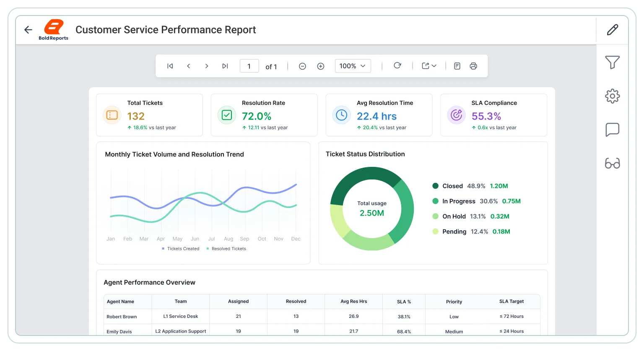Refresh the report

point(397,65)
